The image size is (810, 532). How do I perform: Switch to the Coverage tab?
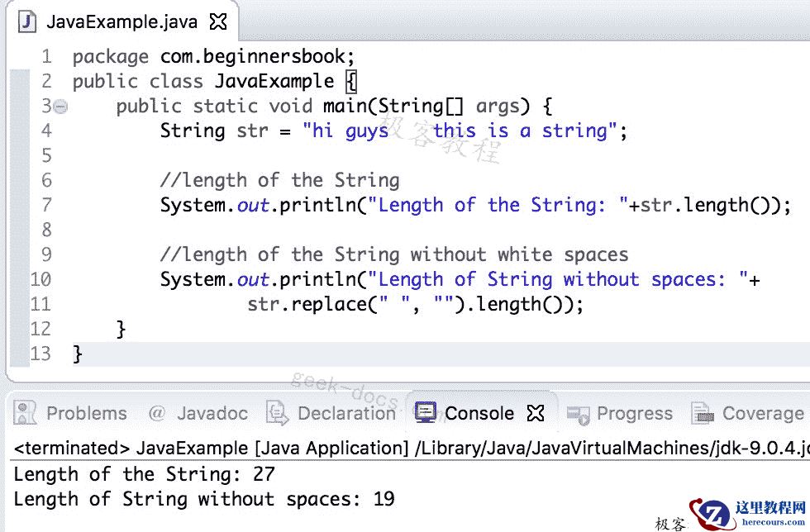point(762,413)
